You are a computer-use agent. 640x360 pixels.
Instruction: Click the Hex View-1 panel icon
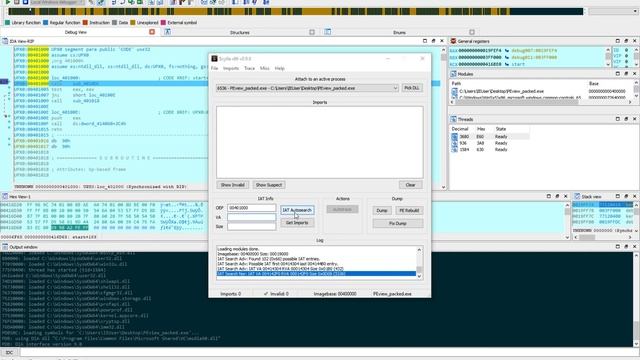(x=5, y=196)
